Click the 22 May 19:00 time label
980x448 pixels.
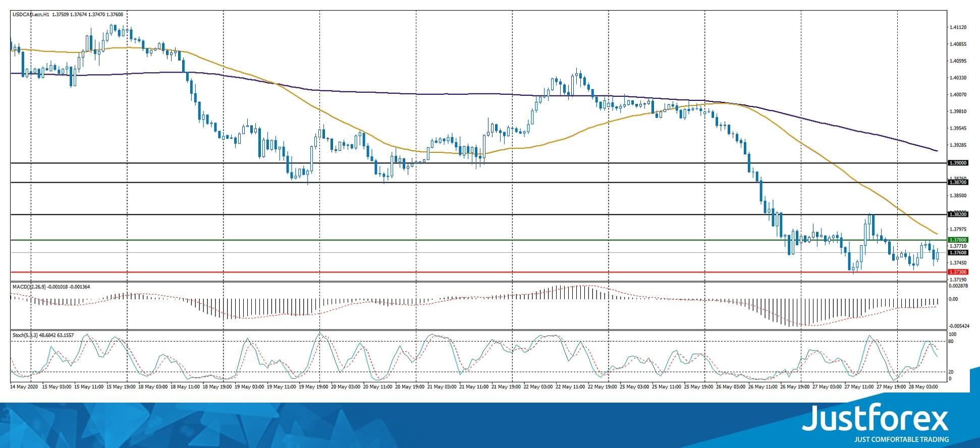603,387
